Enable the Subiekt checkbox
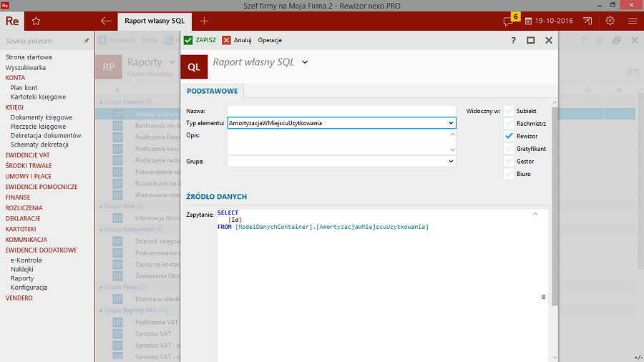 (509, 111)
